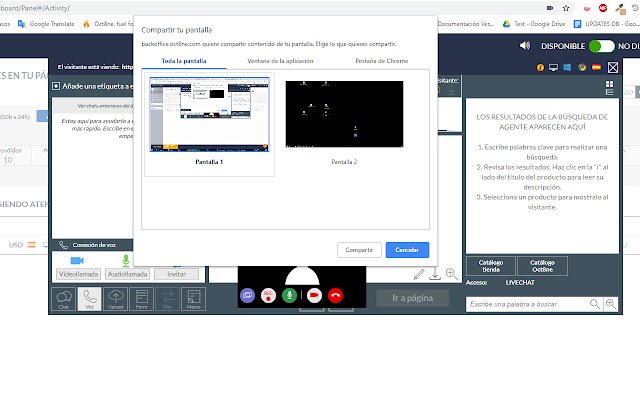
Task: Select the Voz phone tool in the bottom toolbar
Action: coord(89,299)
